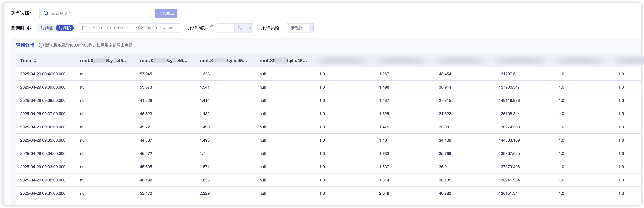644x208 pixels.
Task: Select row 2025-04-29 09:40:00.000
Action: (43, 74)
